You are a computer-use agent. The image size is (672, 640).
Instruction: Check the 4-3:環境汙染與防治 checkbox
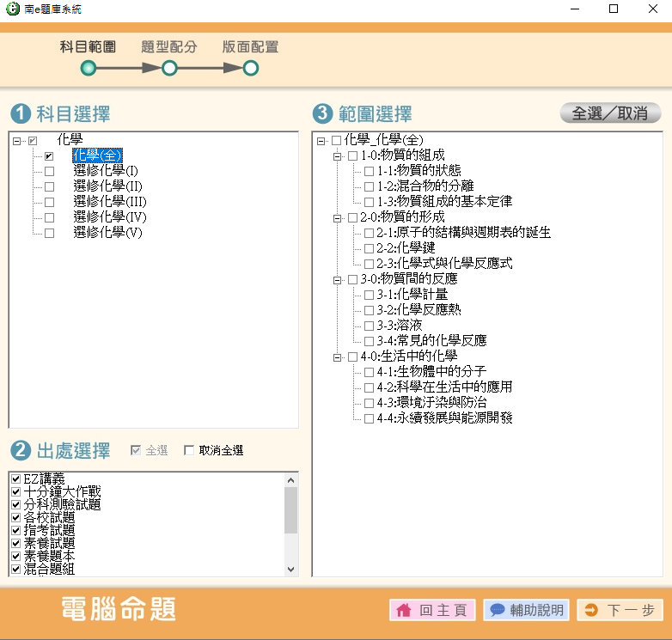pyautogui.click(x=369, y=403)
